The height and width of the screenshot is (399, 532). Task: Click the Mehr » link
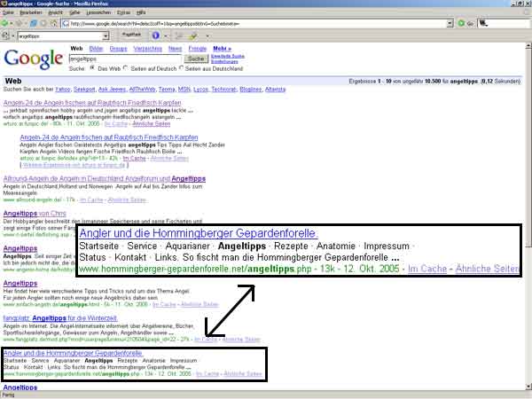coord(222,49)
